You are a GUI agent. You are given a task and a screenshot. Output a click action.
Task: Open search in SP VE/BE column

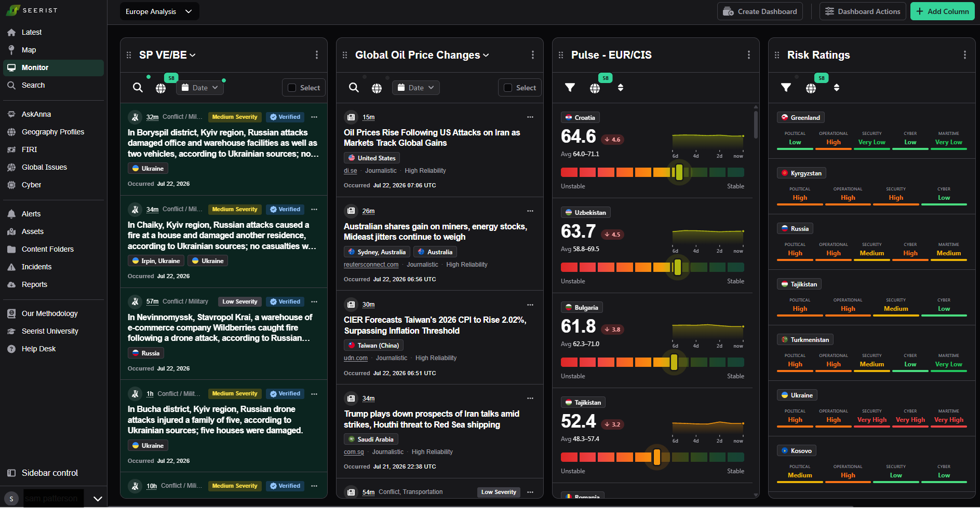[x=138, y=88]
